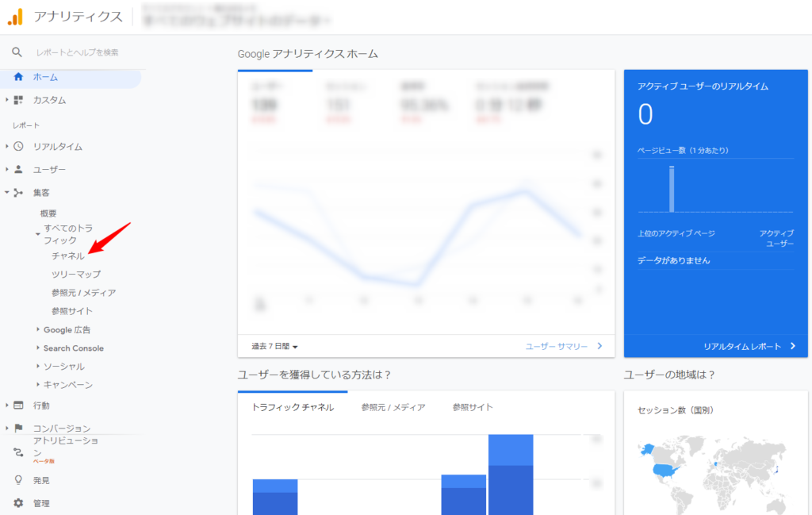The width and height of the screenshot is (812, 515).
Task: Expand the ユーザー report arrow
Action: [x=6, y=169]
